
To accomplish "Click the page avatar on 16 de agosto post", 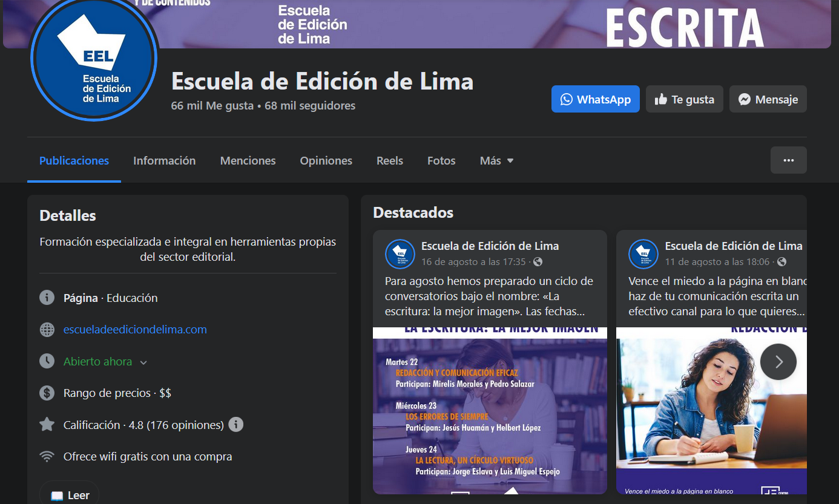I will point(400,254).
